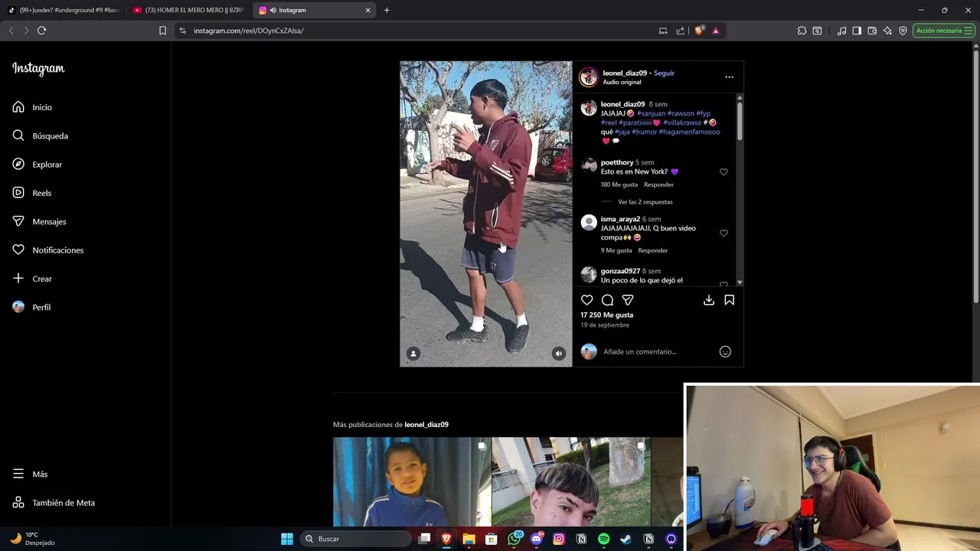Screen dimensions: 980x551
Task: Open the 17 250 Me gusta list
Action: click(x=606, y=315)
